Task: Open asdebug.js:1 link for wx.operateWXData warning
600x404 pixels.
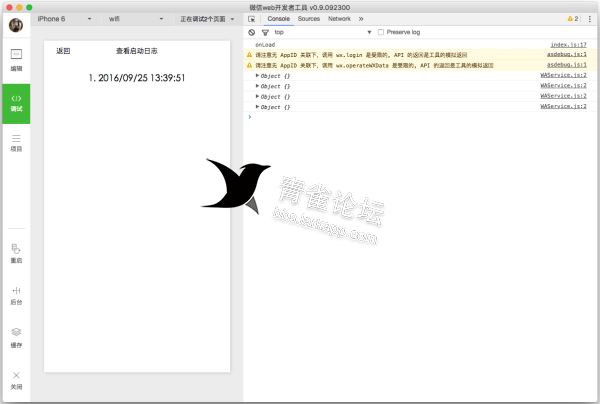Action: [566, 65]
